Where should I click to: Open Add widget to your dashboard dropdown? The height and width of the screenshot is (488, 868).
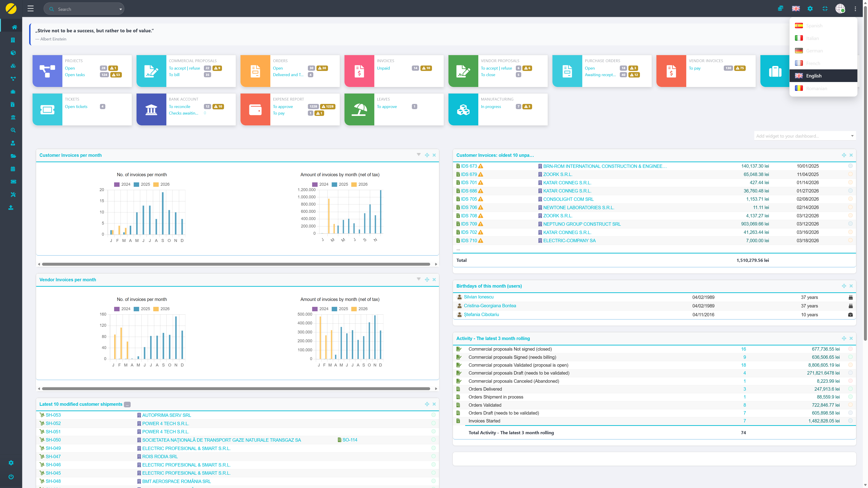click(x=805, y=136)
